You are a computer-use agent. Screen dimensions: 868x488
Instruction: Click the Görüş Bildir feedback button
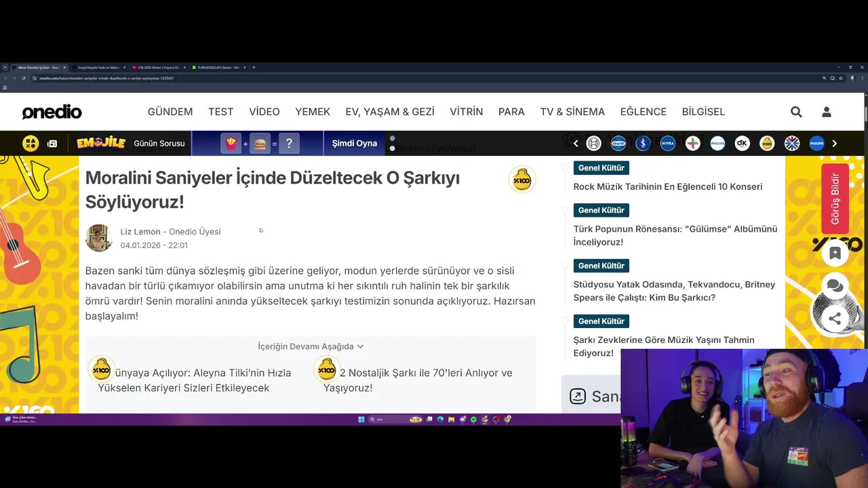[x=835, y=199]
